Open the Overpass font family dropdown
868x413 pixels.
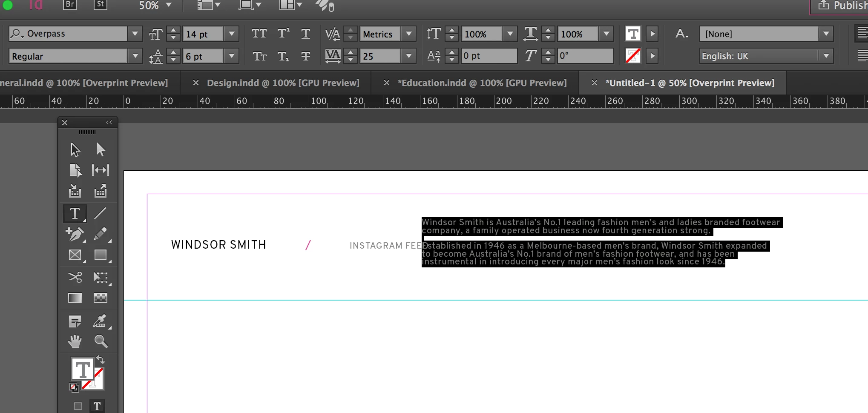[135, 34]
